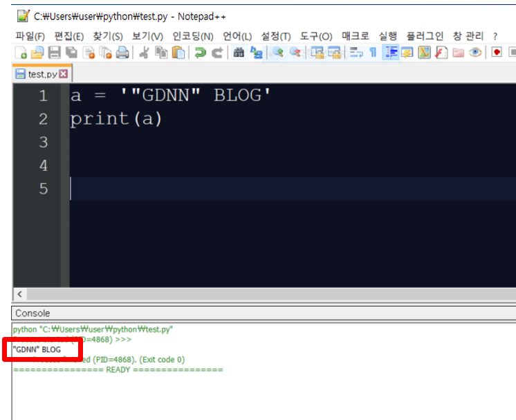Viewport: 516px width, 420px height.
Task: Click line number 3 in margin
Action: [43, 142]
